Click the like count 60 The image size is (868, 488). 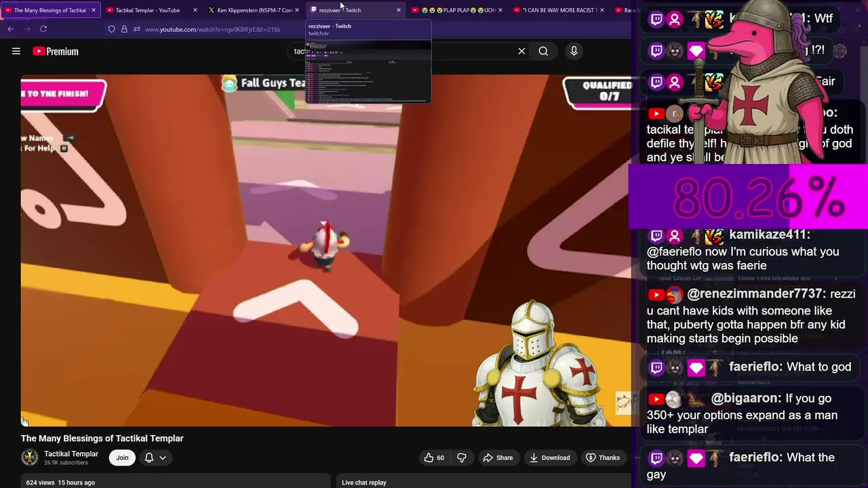point(440,458)
